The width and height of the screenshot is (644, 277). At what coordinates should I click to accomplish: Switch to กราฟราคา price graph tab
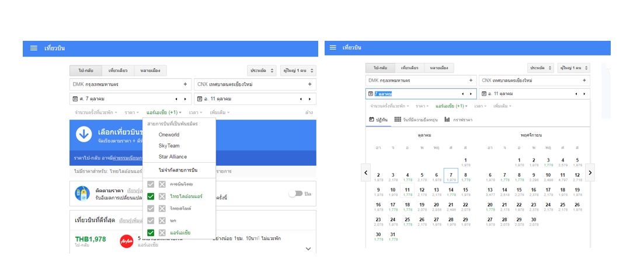point(458,120)
